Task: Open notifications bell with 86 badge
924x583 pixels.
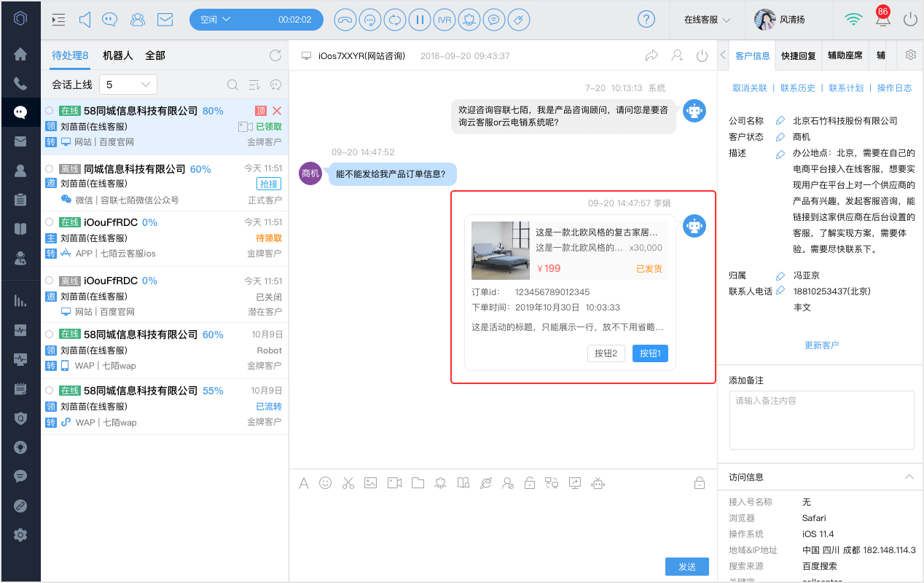Action: pos(882,19)
